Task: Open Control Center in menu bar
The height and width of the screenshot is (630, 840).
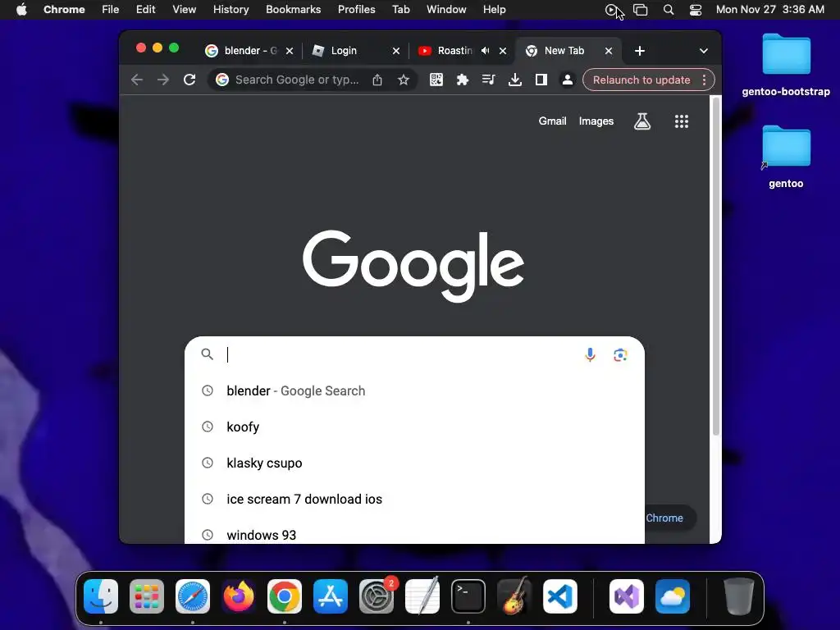Action: tap(696, 10)
